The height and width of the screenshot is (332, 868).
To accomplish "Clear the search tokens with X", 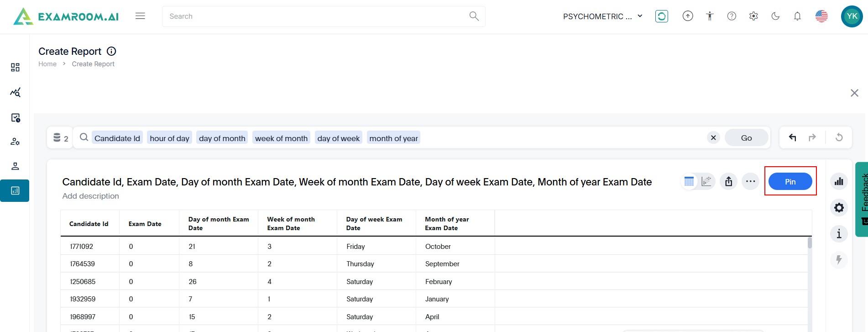I will coord(713,138).
